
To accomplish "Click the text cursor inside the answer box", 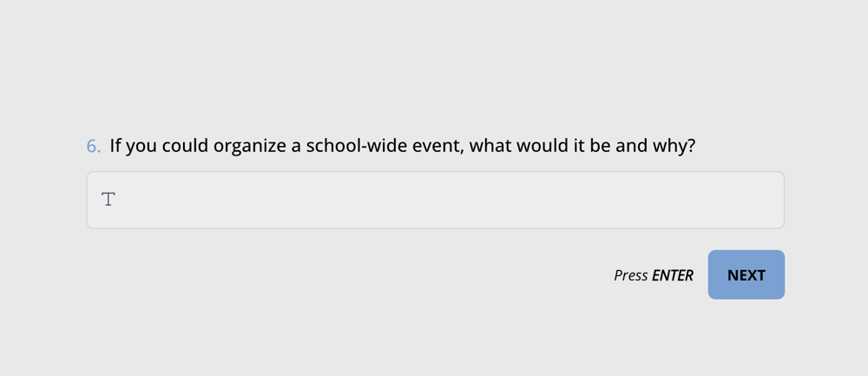I will tap(108, 200).
